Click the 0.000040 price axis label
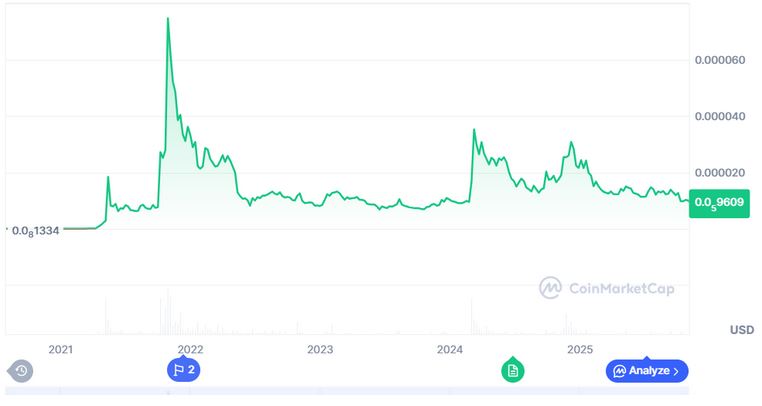The width and height of the screenshot is (762, 406). tap(720, 117)
